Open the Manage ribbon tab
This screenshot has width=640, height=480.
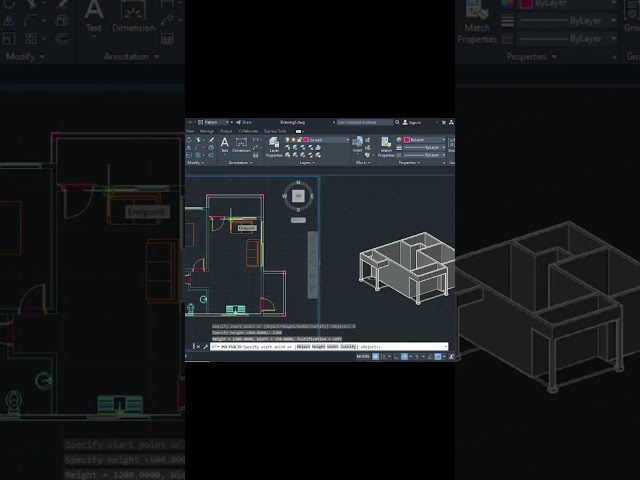tap(207, 131)
